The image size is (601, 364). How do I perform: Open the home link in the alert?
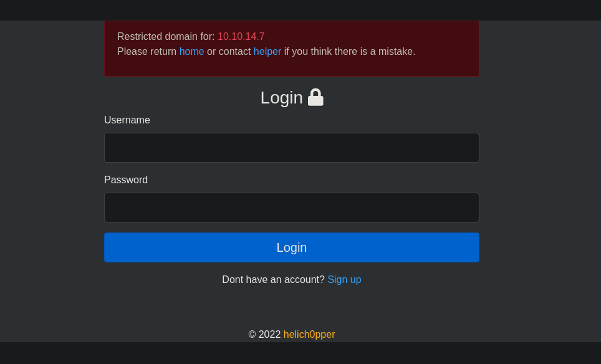(x=191, y=51)
